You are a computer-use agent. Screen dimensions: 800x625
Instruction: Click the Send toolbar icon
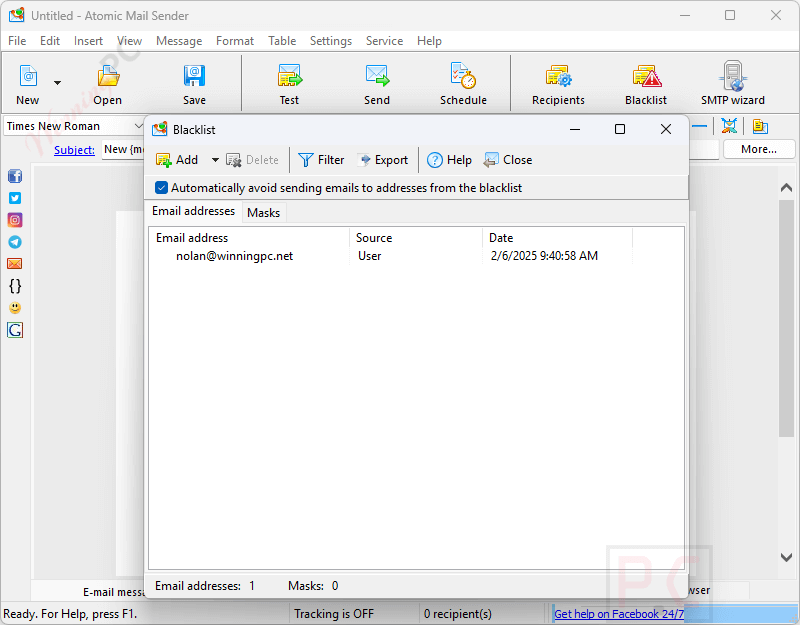click(x=377, y=84)
